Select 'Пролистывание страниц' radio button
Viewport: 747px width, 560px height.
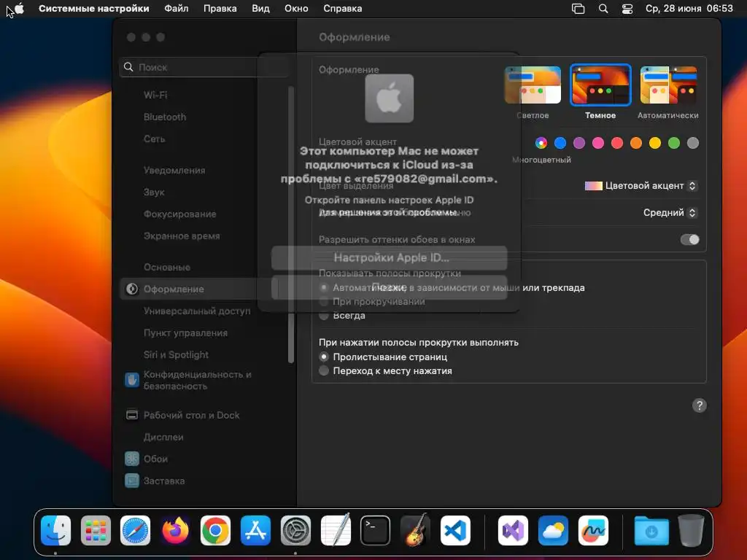(x=324, y=357)
